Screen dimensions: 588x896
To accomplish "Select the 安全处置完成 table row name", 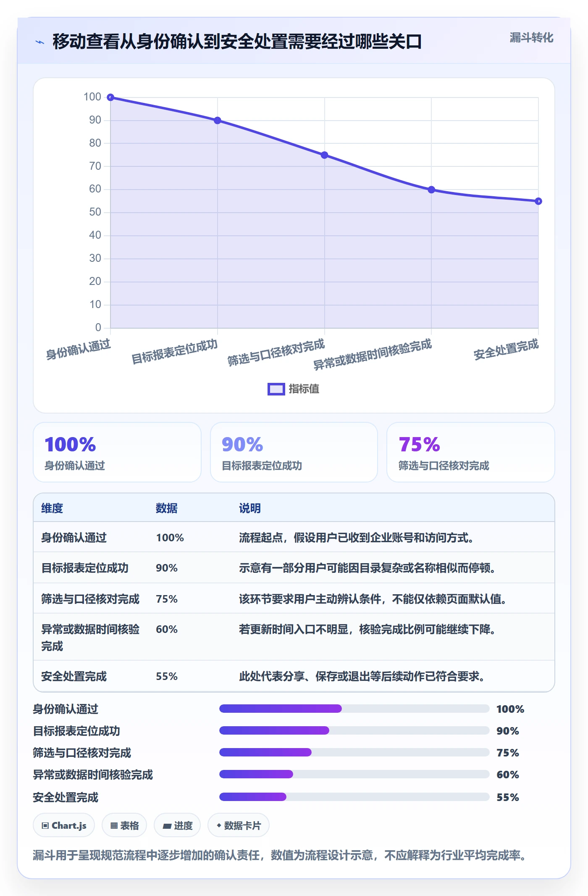I will (74, 676).
